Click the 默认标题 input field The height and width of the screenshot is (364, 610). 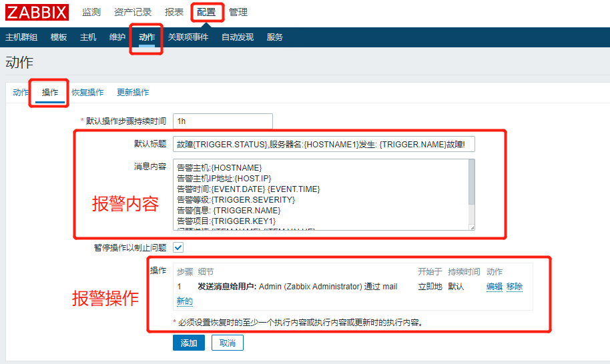click(x=324, y=144)
